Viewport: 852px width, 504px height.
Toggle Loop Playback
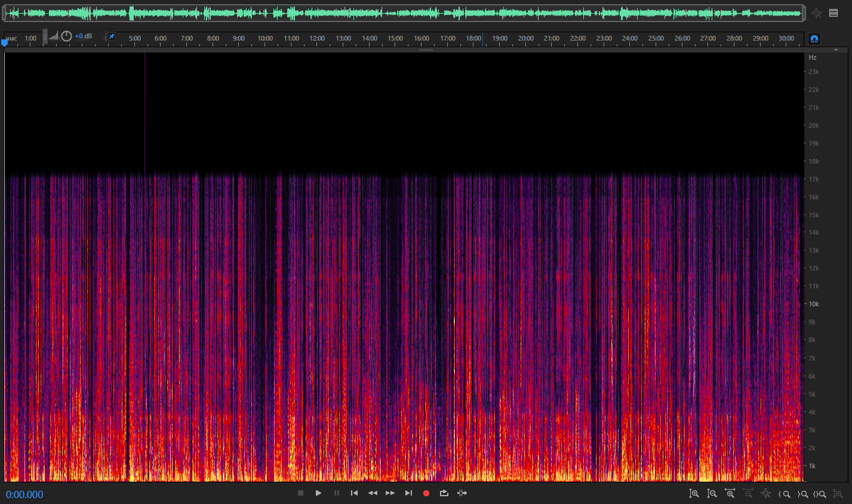(x=444, y=493)
